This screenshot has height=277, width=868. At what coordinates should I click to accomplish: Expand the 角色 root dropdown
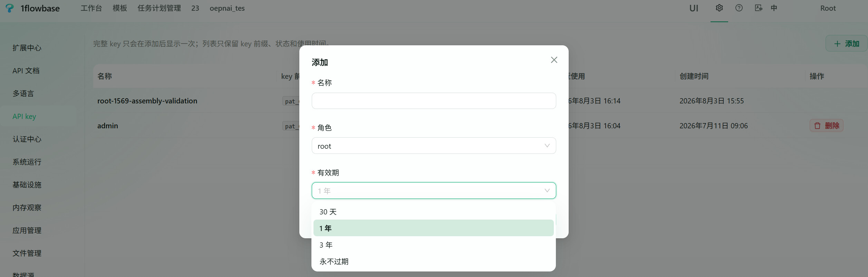coord(434,146)
